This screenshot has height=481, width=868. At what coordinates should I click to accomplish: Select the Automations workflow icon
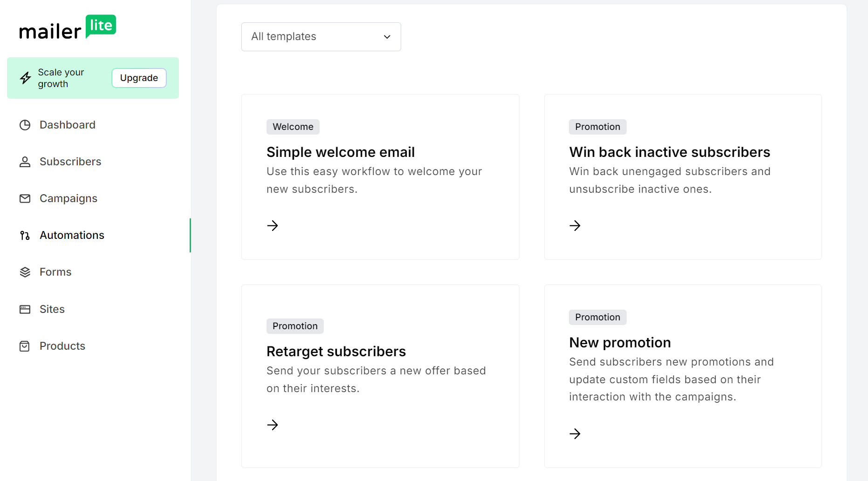coord(25,235)
